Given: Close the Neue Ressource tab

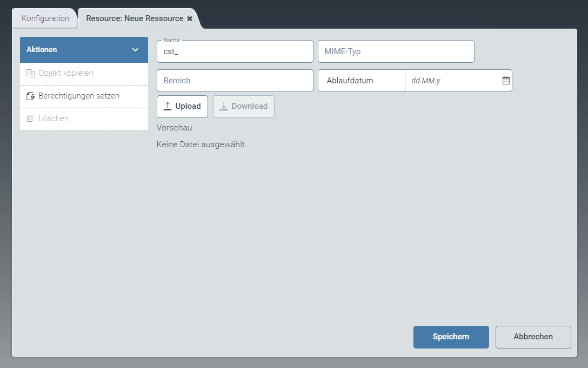Looking at the screenshot, I should point(190,18).
